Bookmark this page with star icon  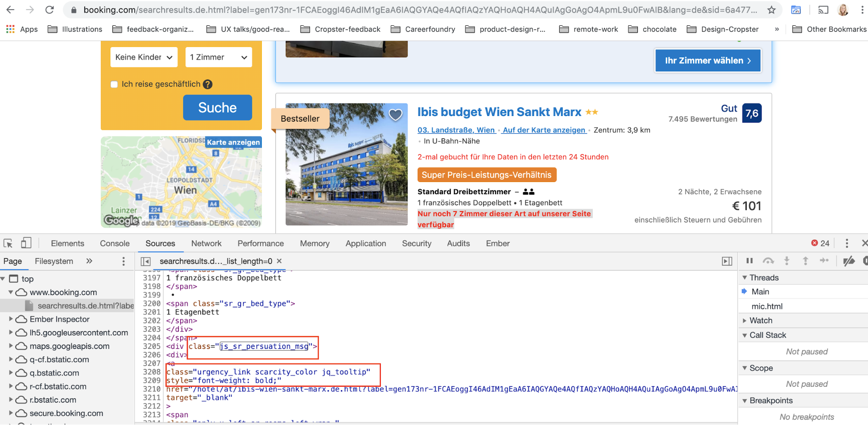click(x=771, y=10)
